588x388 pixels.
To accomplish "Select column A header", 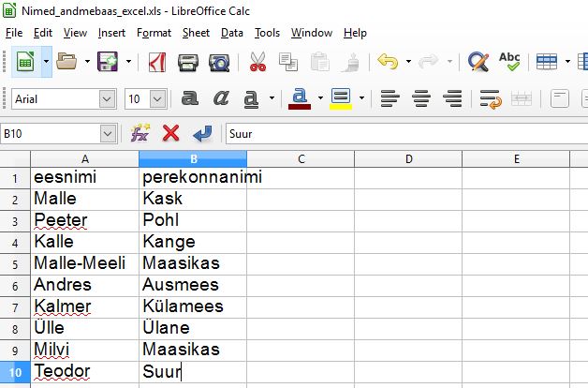I will 85,159.
